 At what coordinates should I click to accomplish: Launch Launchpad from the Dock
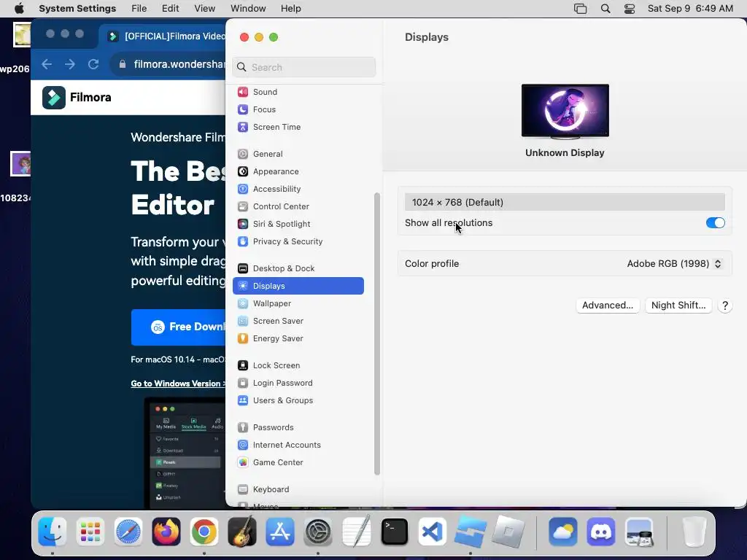(x=90, y=532)
